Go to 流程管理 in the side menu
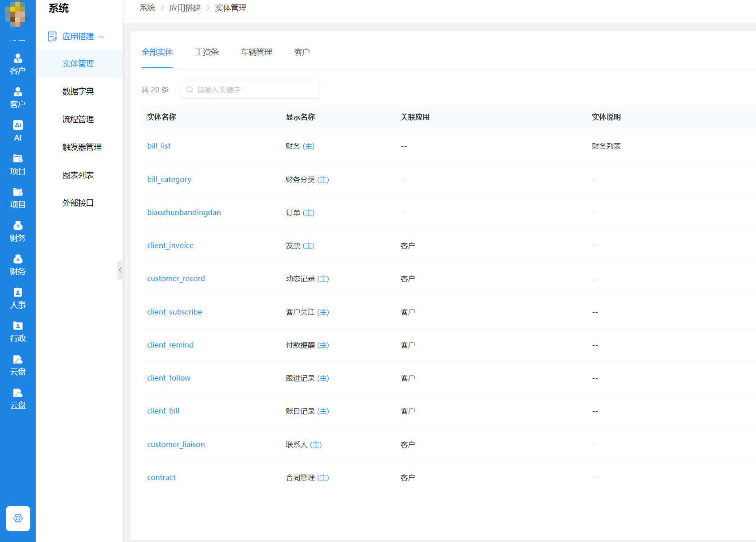 coord(78,119)
